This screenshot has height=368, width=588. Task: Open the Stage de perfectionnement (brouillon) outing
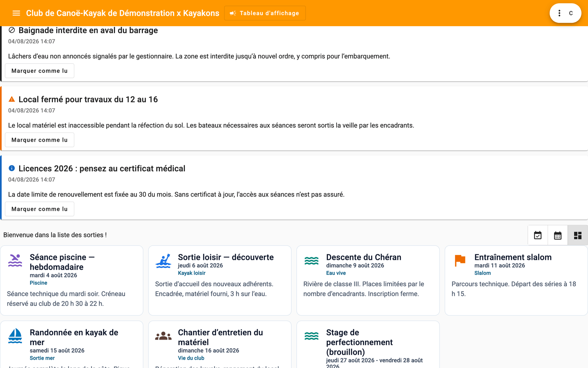368,344
